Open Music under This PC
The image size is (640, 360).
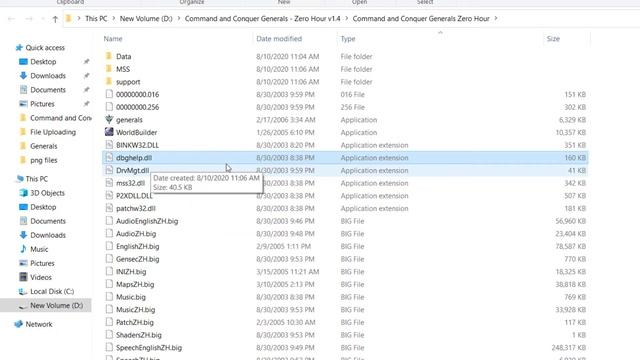click(x=39, y=249)
